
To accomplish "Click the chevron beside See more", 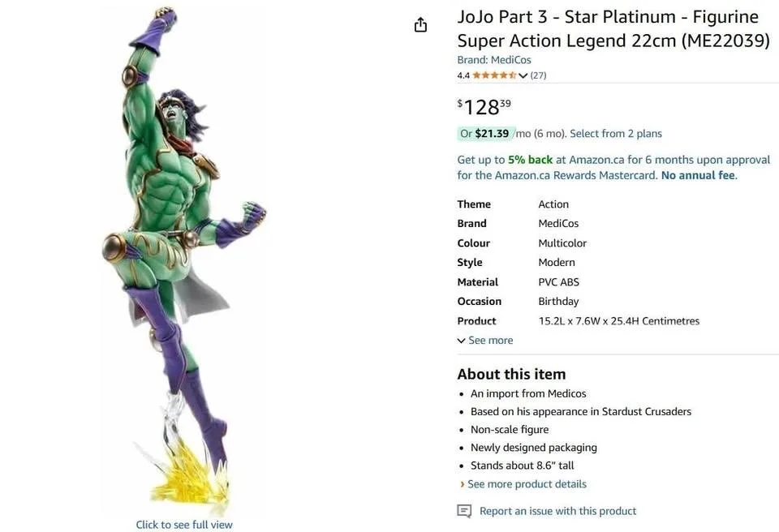I will [461, 340].
